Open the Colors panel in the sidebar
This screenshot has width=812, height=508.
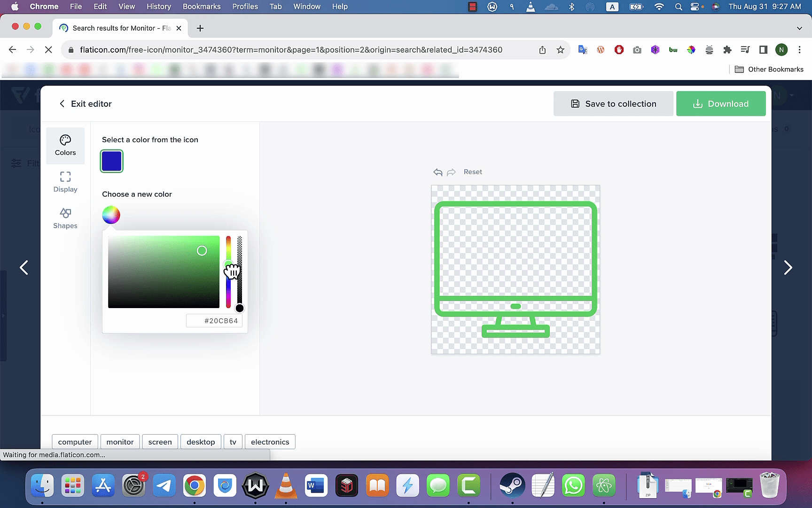[65, 145]
